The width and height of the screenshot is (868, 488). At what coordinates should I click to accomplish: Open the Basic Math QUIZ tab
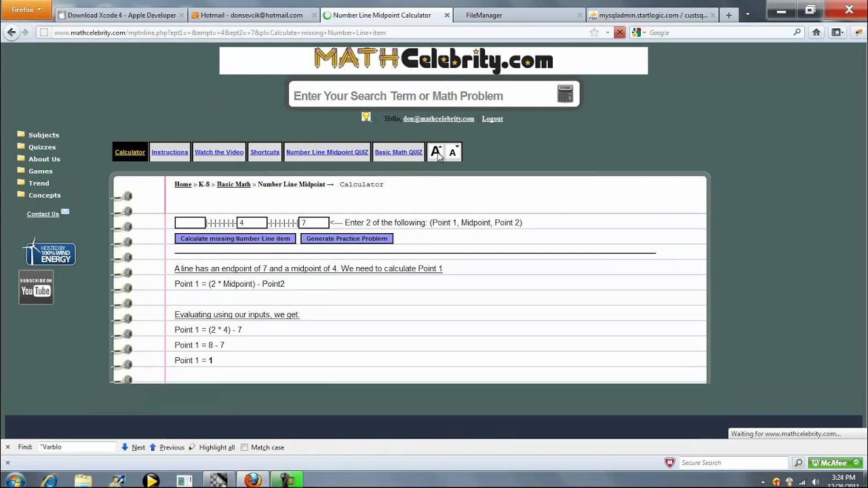pos(399,152)
